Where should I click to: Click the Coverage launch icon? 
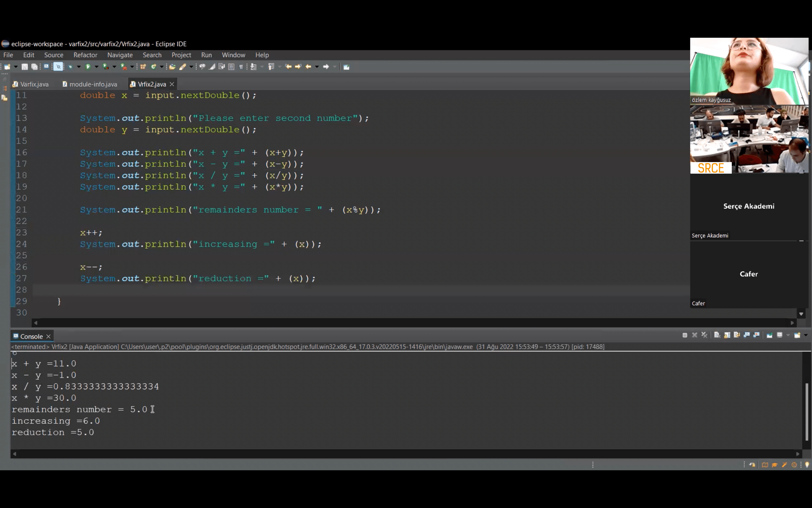pos(106,67)
